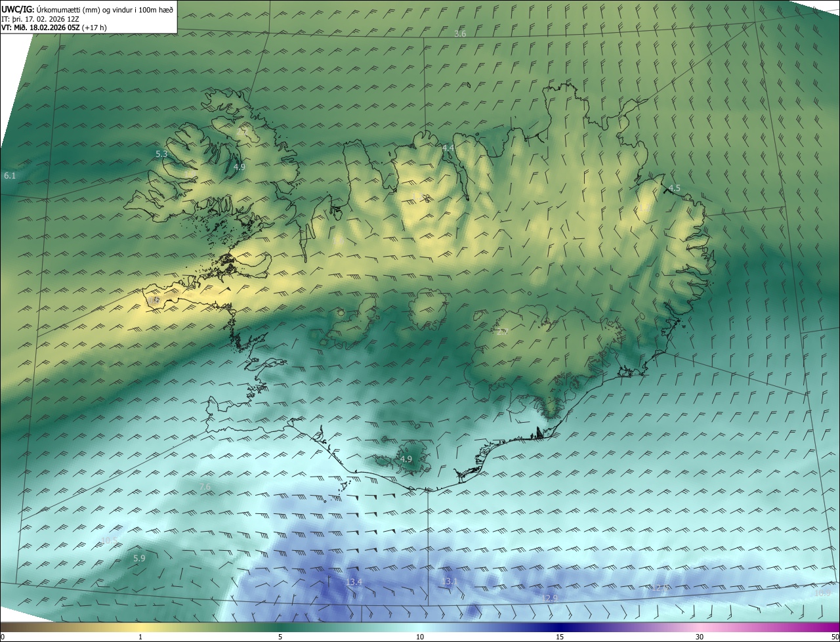Click the 15 tick on the color scale

[560, 637]
